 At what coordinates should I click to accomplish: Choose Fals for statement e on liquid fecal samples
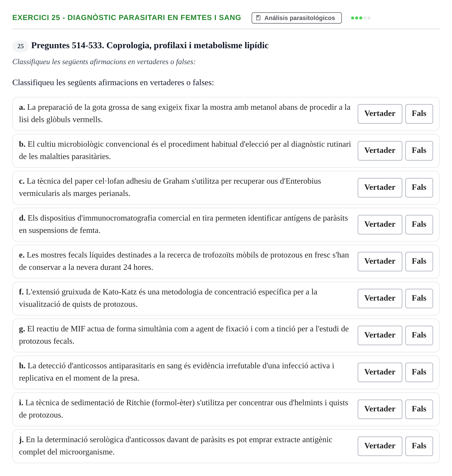tap(419, 262)
